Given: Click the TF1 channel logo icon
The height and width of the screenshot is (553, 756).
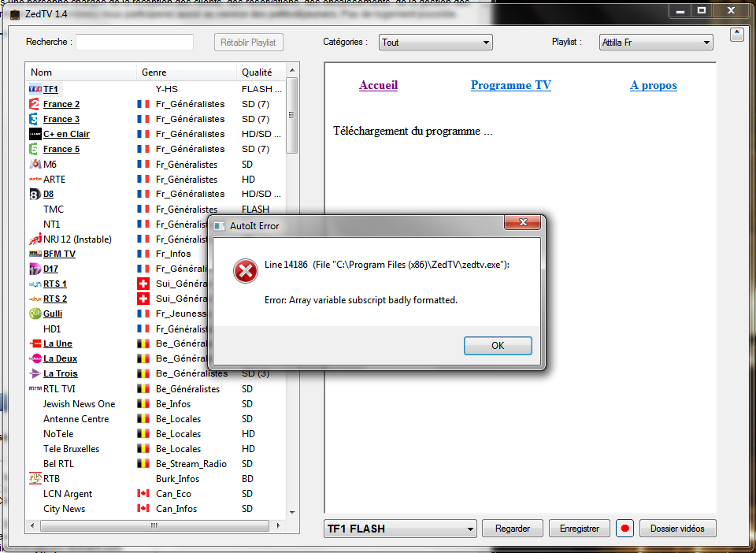Looking at the screenshot, I should (35, 89).
